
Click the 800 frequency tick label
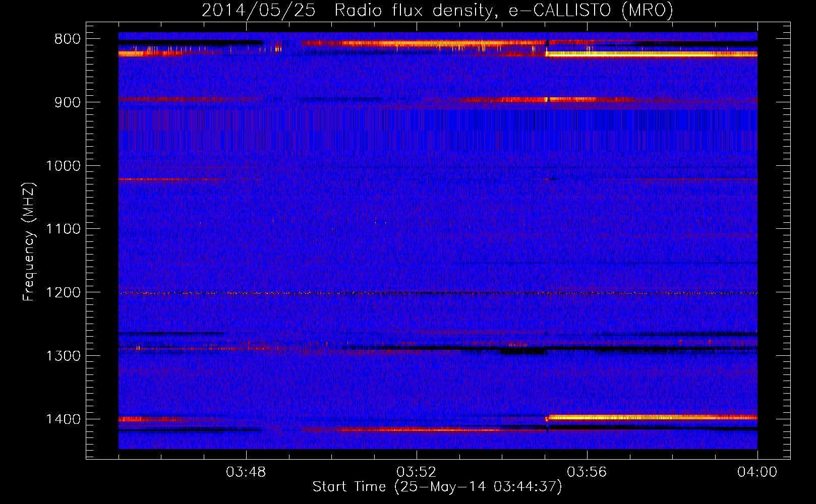tap(67, 39)
